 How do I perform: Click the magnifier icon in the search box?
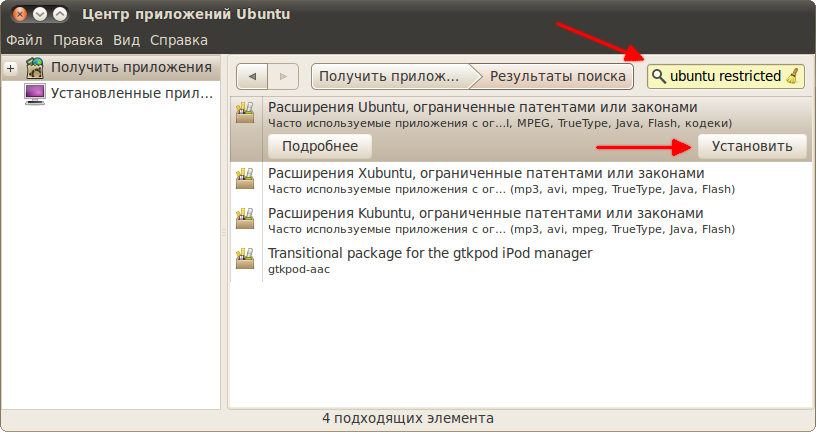[658, 77]
